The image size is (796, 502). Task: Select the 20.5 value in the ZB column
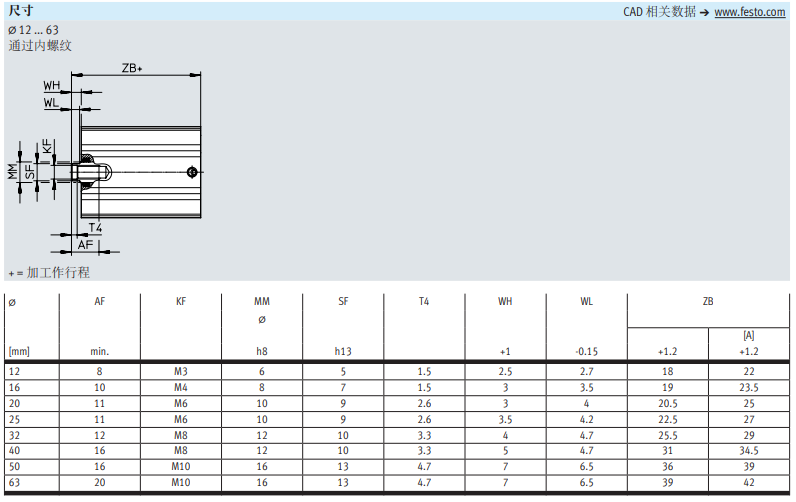(667, 403)
